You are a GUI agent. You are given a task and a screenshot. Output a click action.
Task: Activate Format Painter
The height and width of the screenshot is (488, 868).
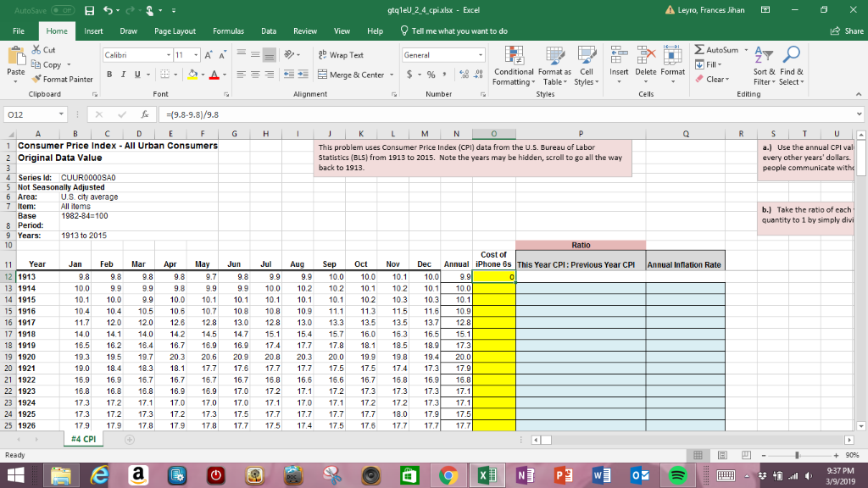tap(62, 79)
